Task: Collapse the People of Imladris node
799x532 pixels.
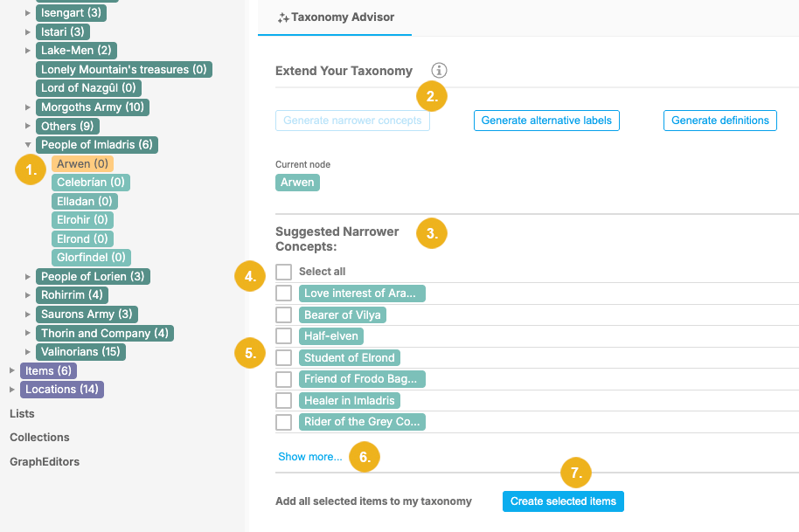Action: pos(28,145)
